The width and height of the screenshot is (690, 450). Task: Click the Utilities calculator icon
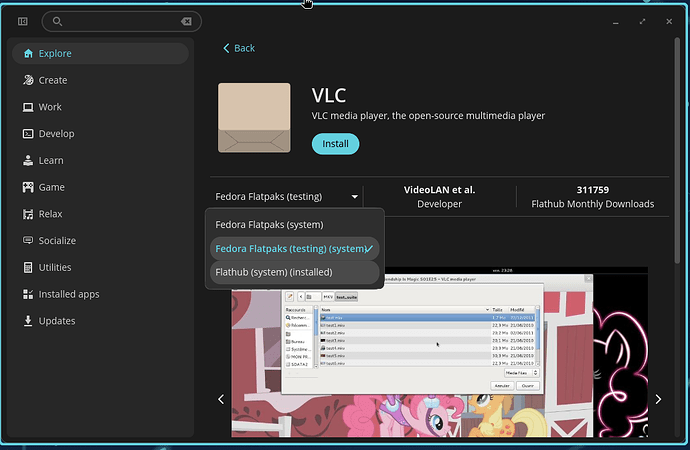pyautogui.click(x=28, y=267)
